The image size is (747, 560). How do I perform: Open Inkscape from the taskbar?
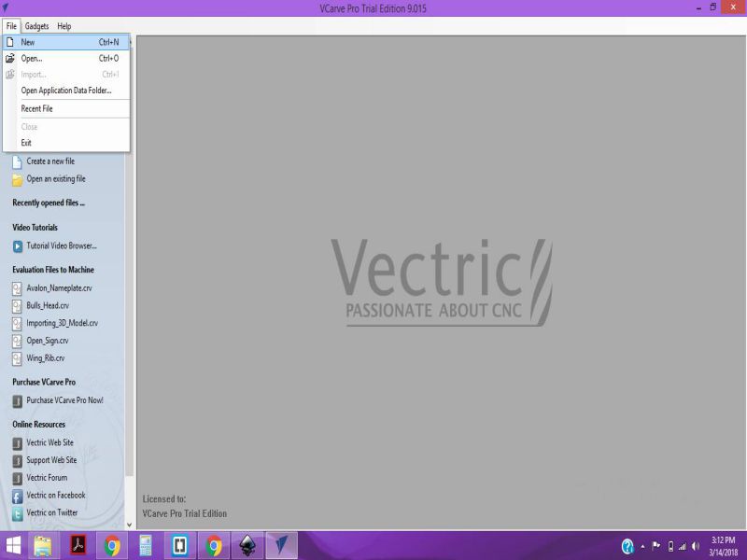pos(247,546)
